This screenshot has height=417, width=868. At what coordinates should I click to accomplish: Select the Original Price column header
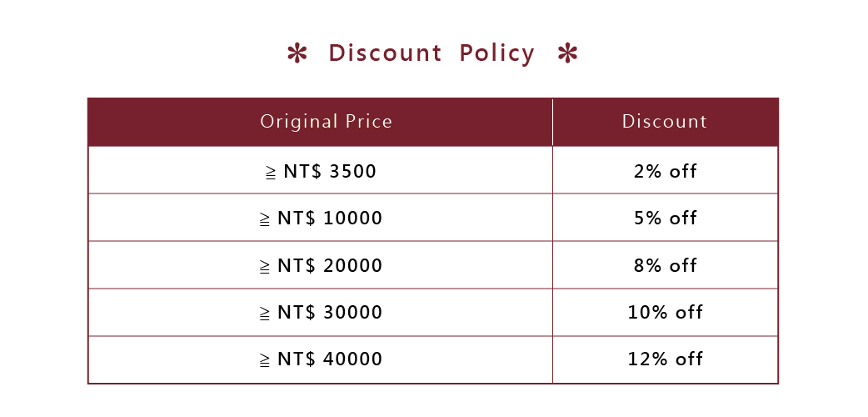[320, 122]
